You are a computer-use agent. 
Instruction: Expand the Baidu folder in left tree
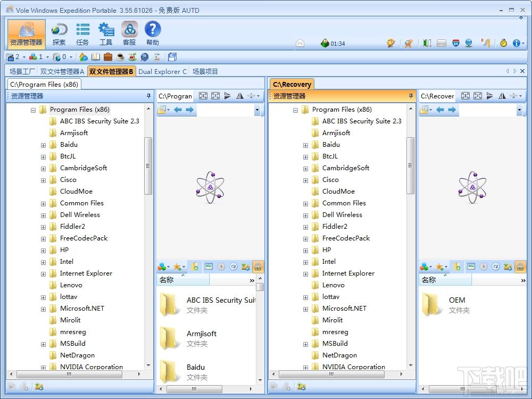[43, 146]
